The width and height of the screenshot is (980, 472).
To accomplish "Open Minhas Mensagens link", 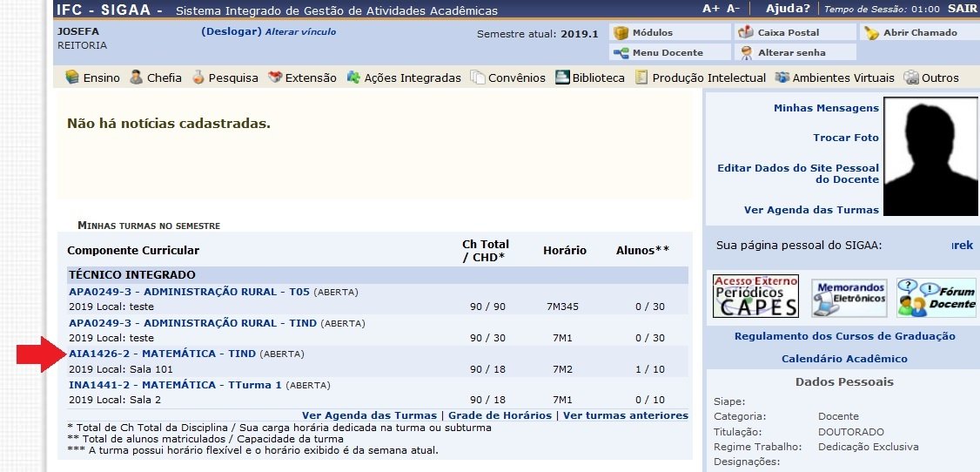I will pos(826,108).
